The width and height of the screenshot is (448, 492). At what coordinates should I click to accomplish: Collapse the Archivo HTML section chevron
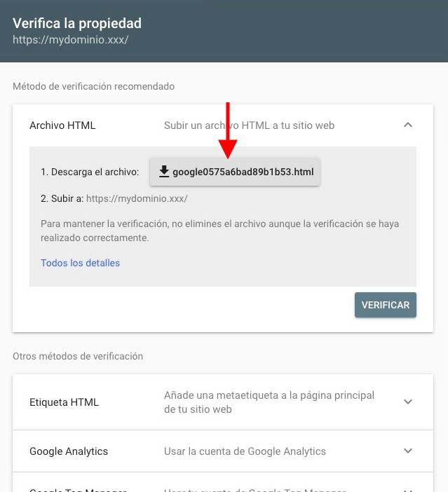pos(408,125)
